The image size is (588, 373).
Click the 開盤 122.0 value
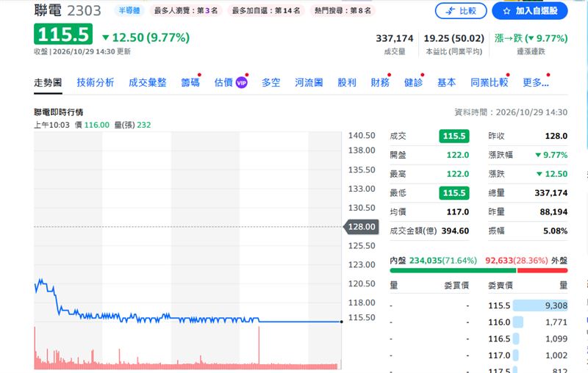pyautogui.click(x=457, y=155)
